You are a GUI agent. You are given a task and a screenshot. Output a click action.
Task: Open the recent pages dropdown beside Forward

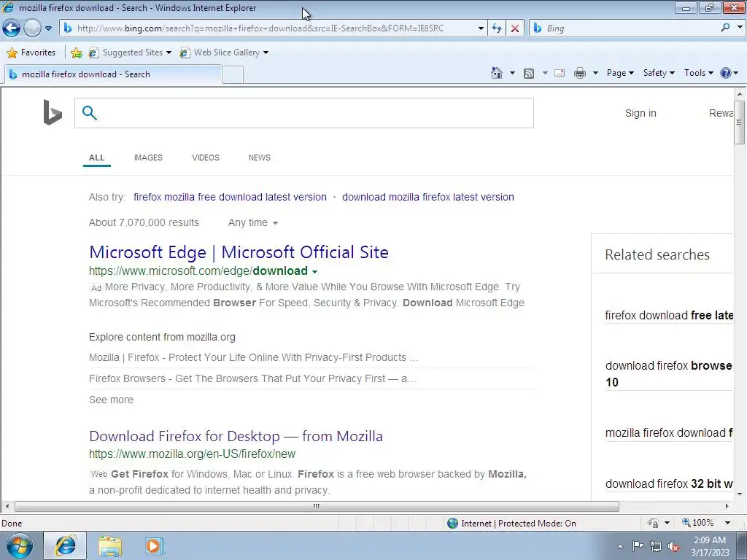(x=48, y=28)
